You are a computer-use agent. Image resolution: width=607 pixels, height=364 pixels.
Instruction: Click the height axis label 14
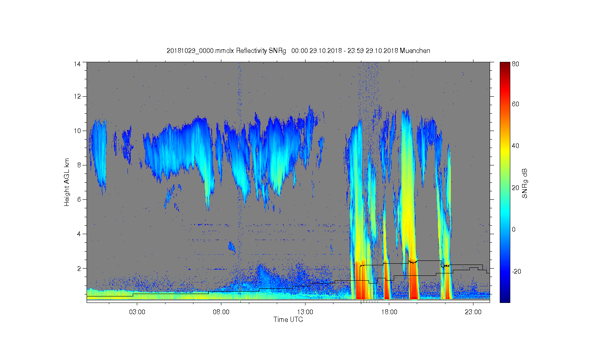(x=77, y=64)
